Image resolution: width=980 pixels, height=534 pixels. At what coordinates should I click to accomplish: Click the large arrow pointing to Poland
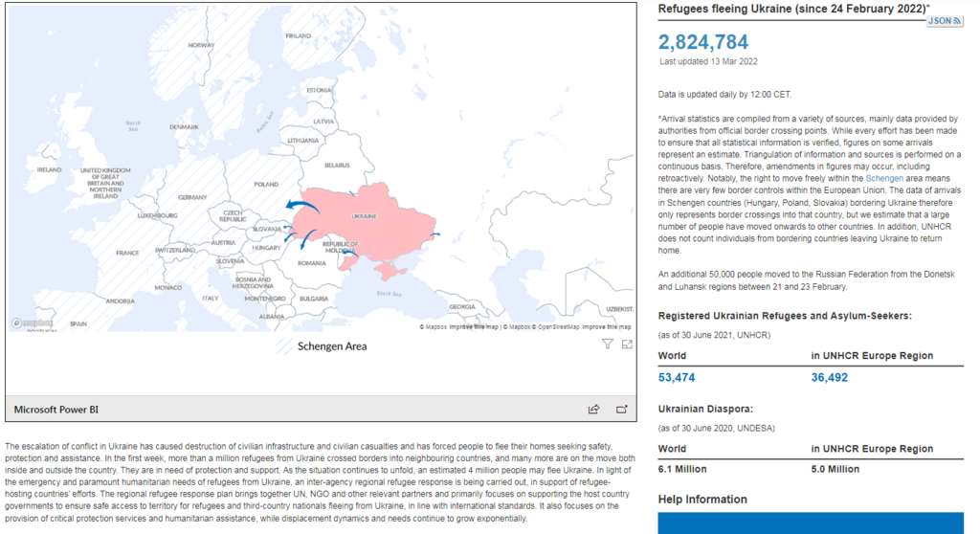click(x=302, y=207)
